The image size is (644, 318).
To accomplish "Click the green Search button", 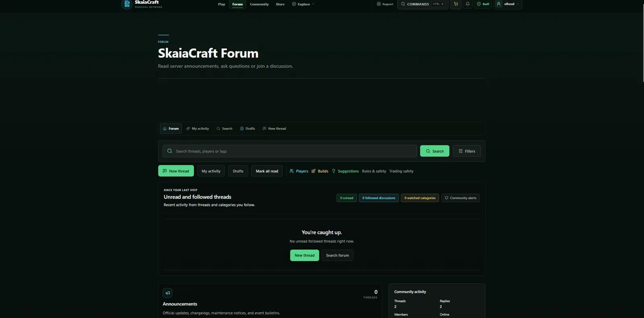I will (x=435, y=151).
